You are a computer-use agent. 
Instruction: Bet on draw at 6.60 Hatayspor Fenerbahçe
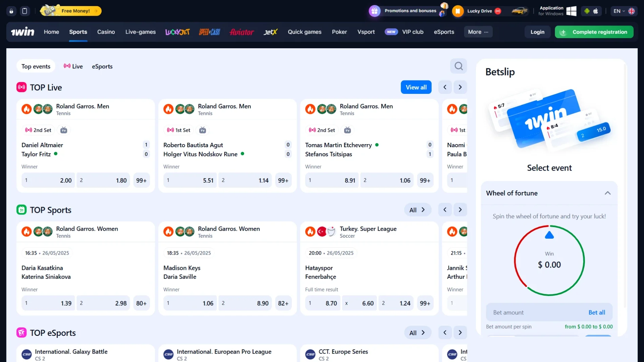coord(359,303)
